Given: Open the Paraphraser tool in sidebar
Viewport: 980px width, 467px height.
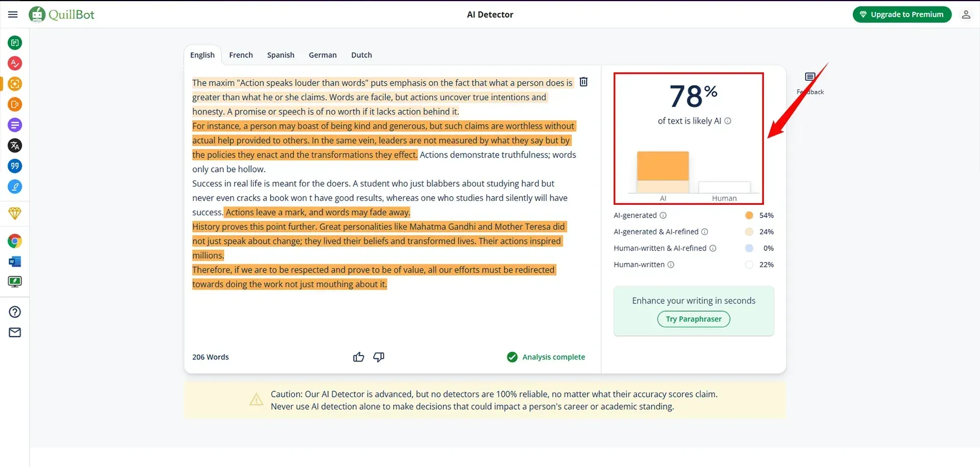Looking at the screenshot, I should (x=15, y=43).
